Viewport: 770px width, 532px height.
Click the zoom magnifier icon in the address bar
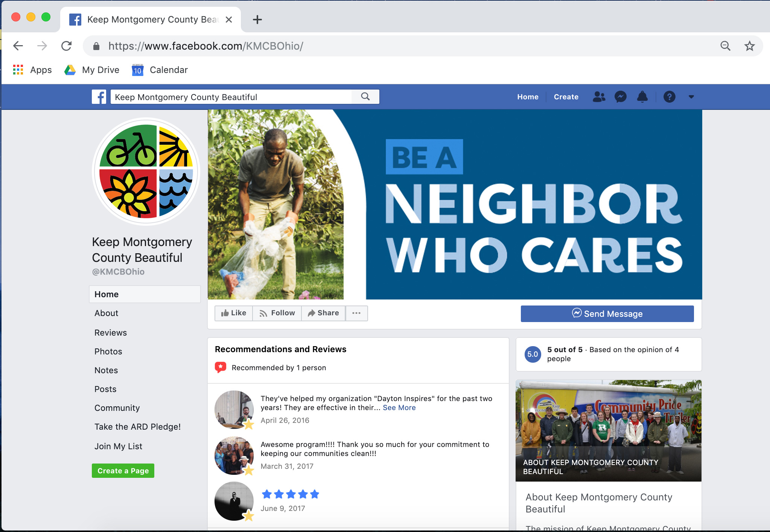725,46
